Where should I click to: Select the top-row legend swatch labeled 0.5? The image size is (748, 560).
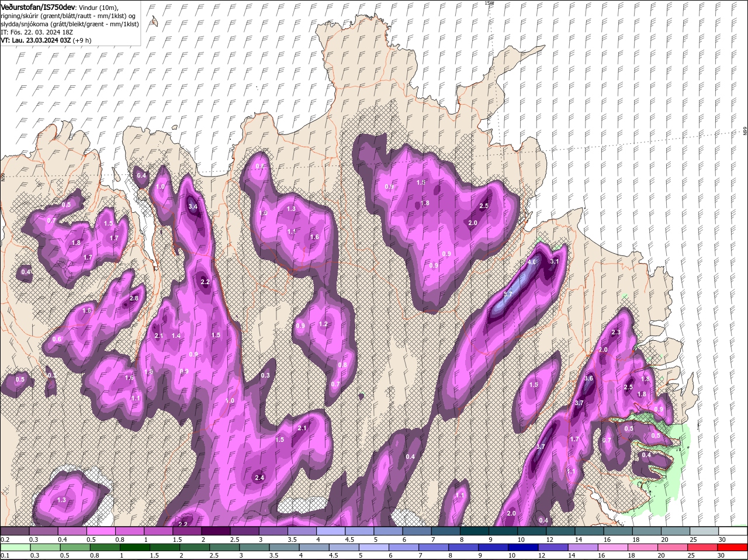click(x=101, y=531)
